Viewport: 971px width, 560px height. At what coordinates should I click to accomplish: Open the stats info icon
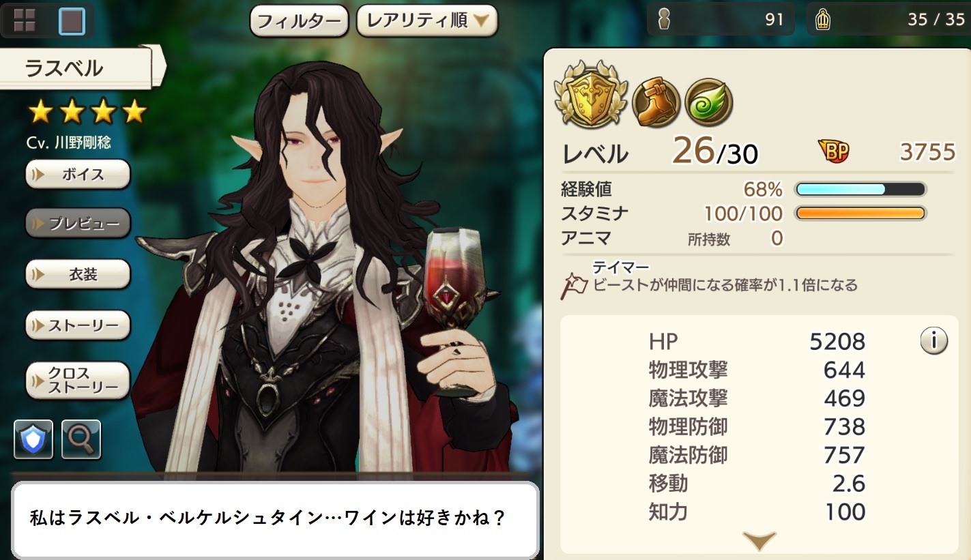coord(933,340)
